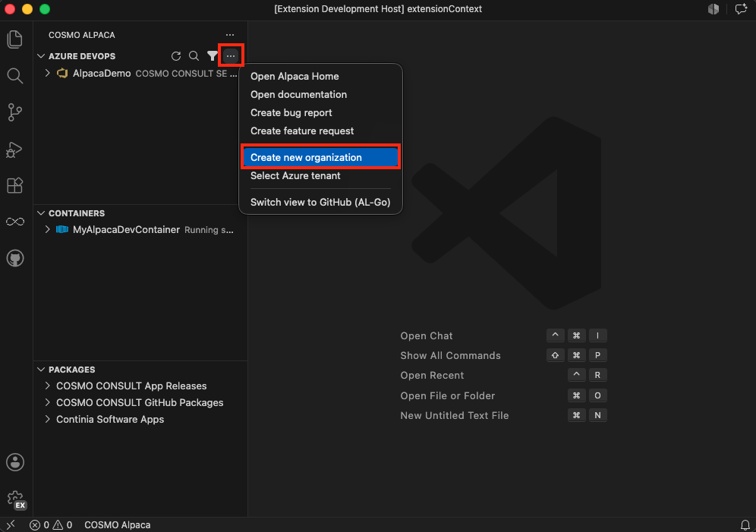Click Show All Commands hint
The image size is (756, 532).
tap(450, 356)
